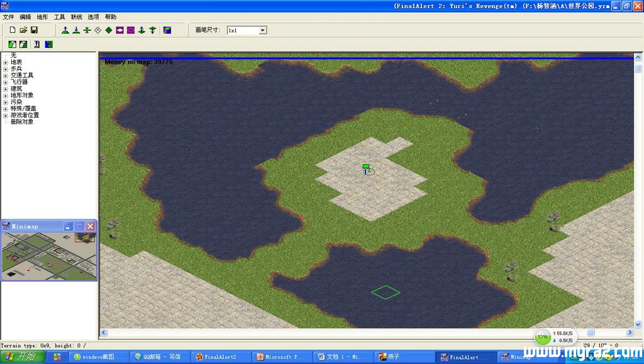Viewport: 644px width, 364px height.
Task: Expand the 交通工具 tree node
Action: [x=5, y=76]
